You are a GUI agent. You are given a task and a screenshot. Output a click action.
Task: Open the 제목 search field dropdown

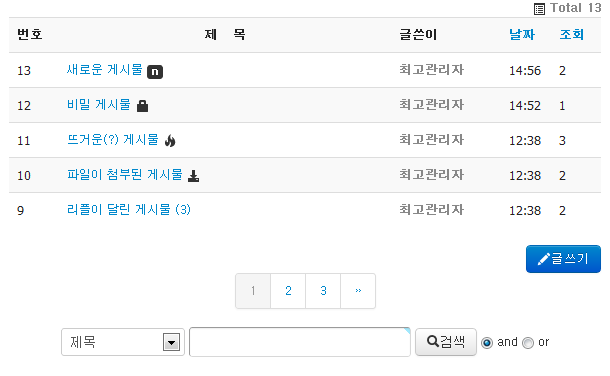pyautogui.click(x=123, y=342)
